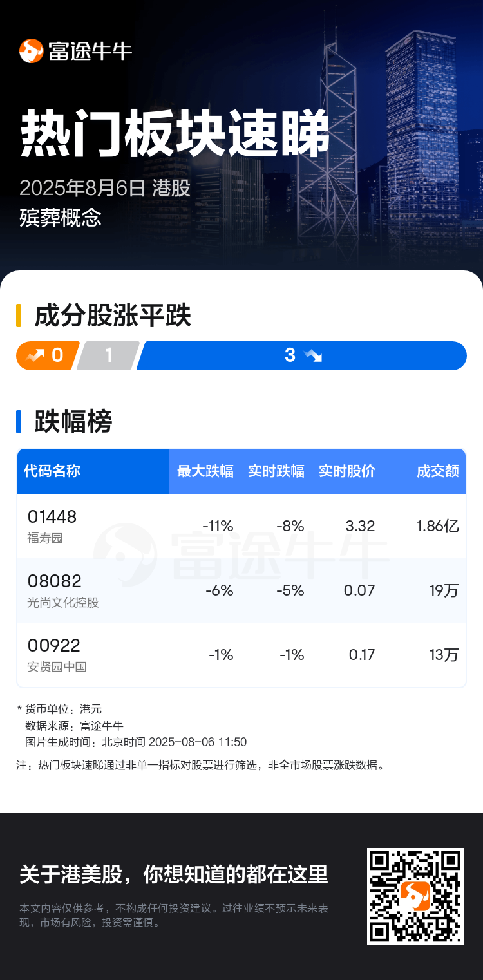
Task: Click the 成交额 column header
Action: pyautogui.click(x=437, y=471)
